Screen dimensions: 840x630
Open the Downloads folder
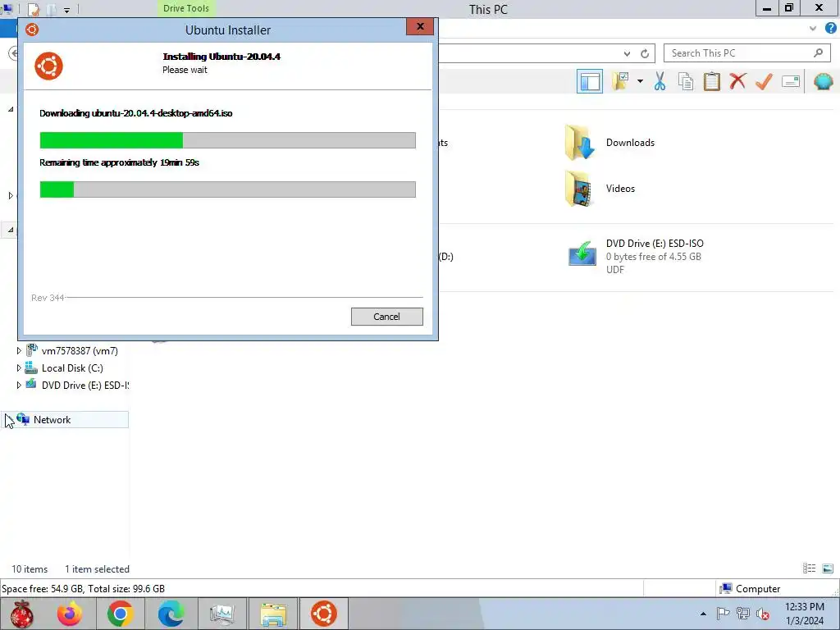(x=609, y=143)
